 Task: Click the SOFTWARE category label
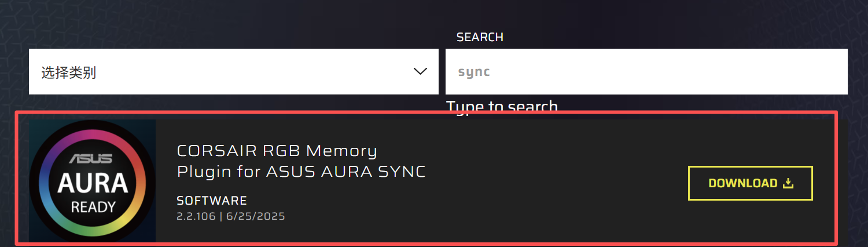(212, 201)
